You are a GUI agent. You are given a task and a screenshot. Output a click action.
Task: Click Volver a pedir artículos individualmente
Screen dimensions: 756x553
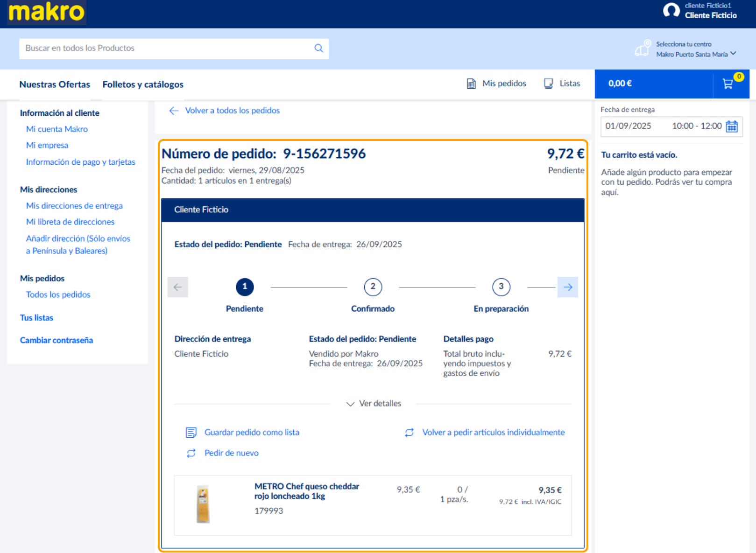coord(494,433)
